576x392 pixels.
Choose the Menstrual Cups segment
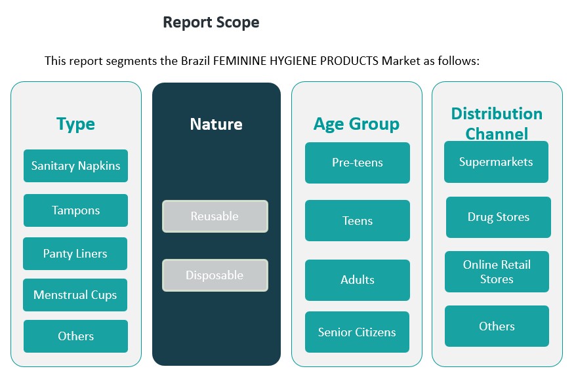[75, 295]
